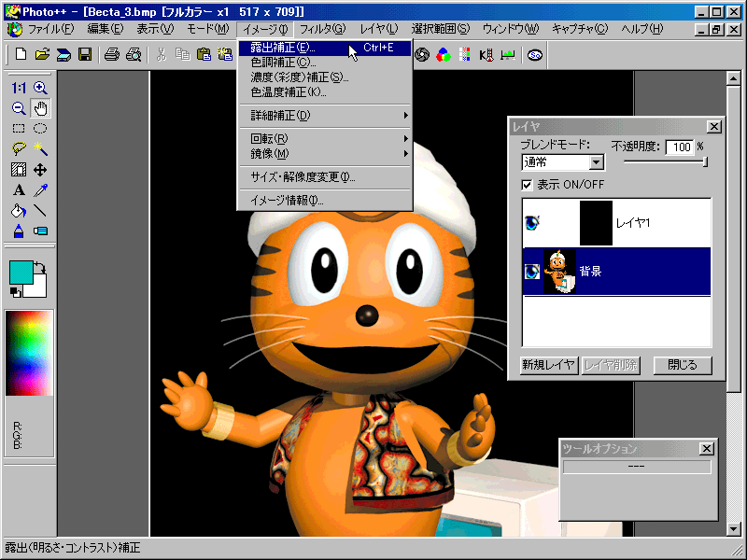Image resolution: width=747 pixels, height=560 pixels.
Task: Create a new file with toolbar icon
Action: [21, 55]
